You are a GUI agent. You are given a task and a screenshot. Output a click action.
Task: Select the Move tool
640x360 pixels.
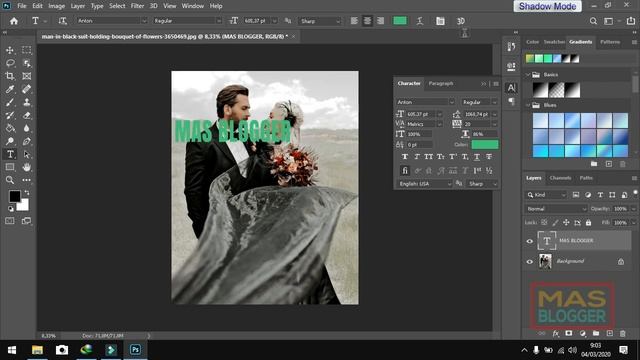coord(10,50)
